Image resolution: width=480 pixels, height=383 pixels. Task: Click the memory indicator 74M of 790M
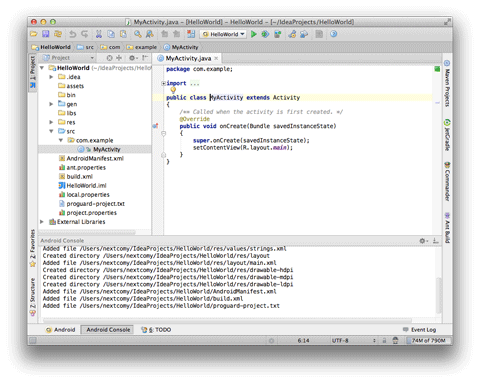tap(428, 340)
